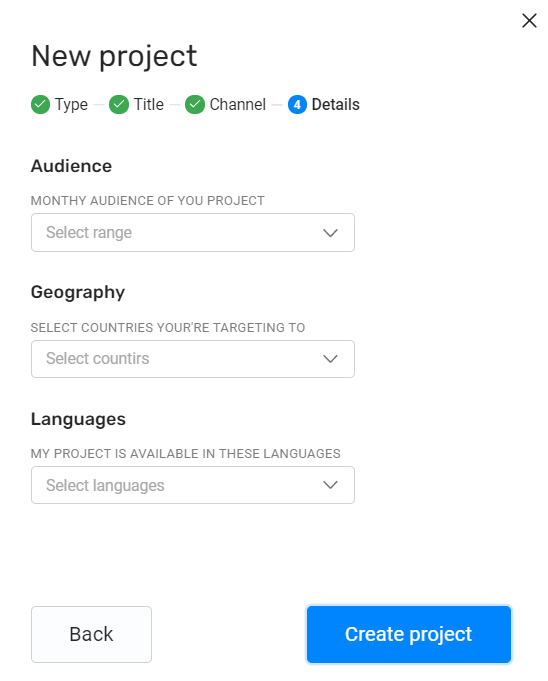Go to the Channel step label
The height and width of the screenshot is (681, 548).
point(238,105)
